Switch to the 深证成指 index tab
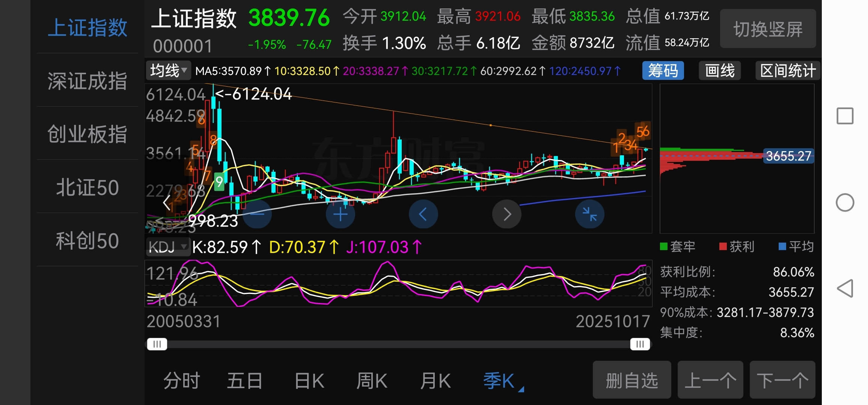The width and height of the screenshot is (868, 405). click(87, 79)
